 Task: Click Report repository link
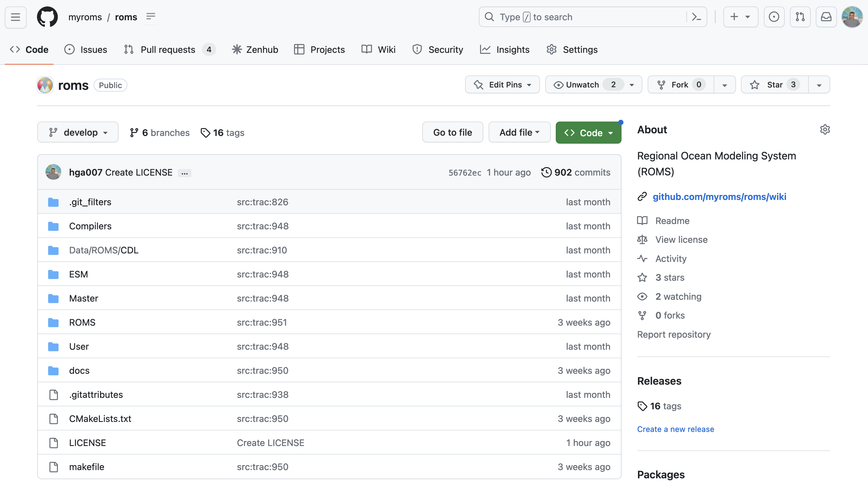click(x=673, y=334)
